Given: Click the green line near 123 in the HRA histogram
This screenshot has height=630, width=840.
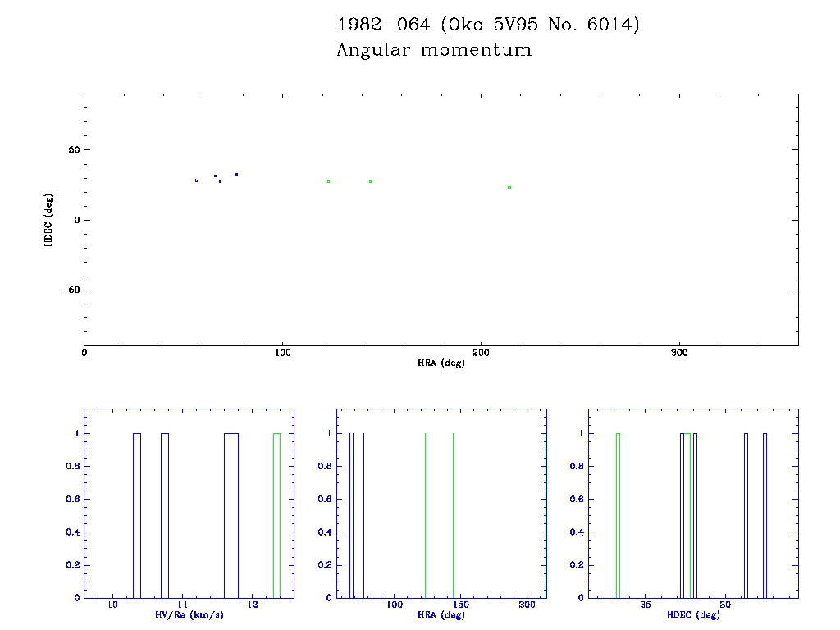Looking at the screenshot, I should [426, 515].
